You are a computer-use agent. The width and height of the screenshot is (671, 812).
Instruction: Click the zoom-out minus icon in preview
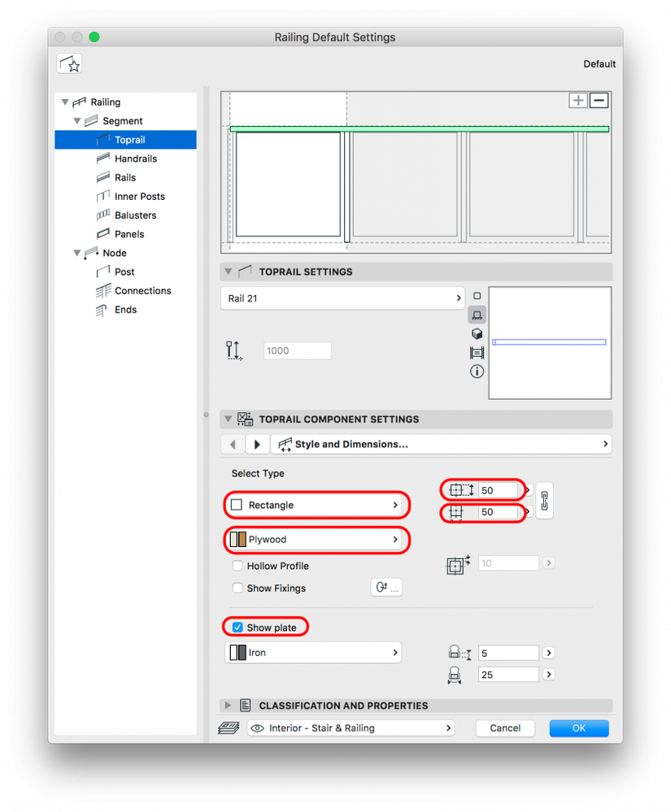pyautogui.click(x=599, y=101)
